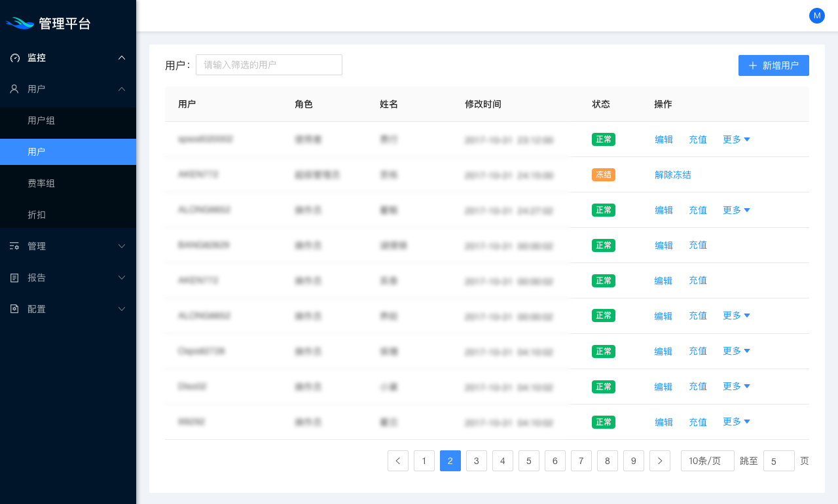This screenshot has width=838, height=504.
Task: Collapse the 监控 menu section
Action: 122,58
